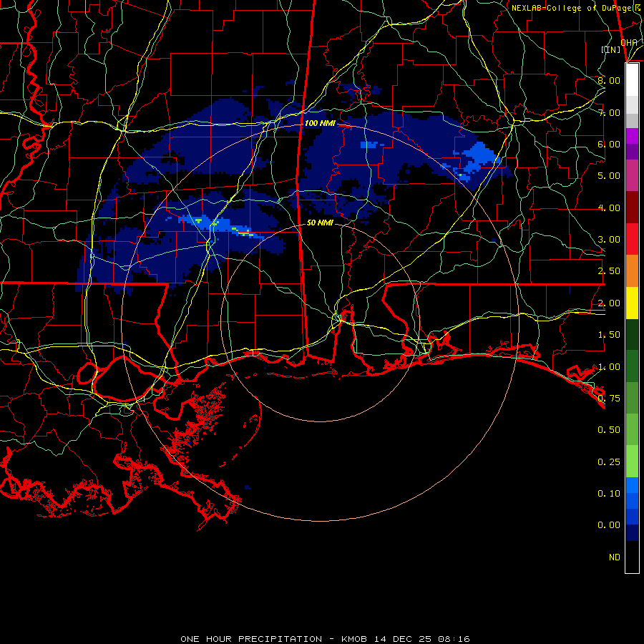Click the bright red swatch in color scale

(x=632, y=239)
